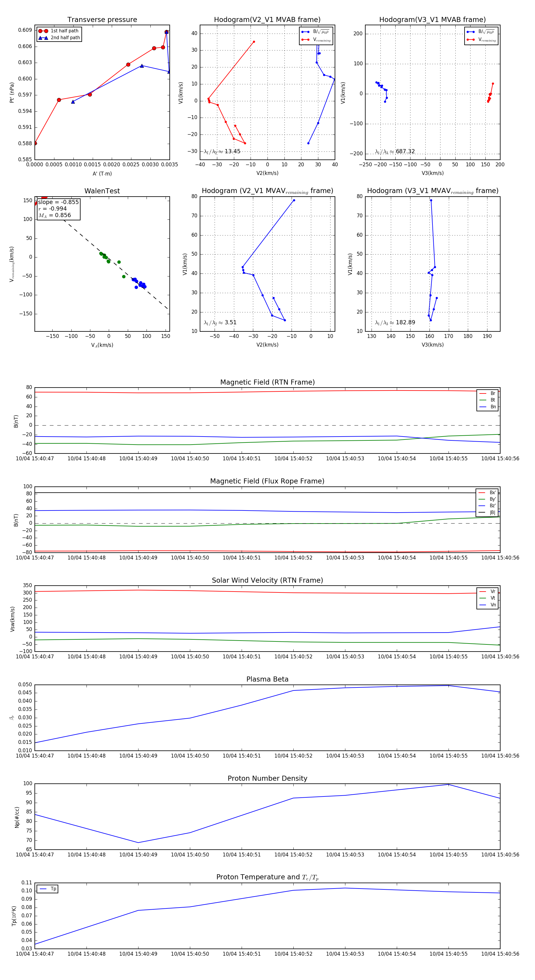Select the 'Tp' legend entry
The height and width of the screenshot is (980, 535).
(x=48, y=889)
